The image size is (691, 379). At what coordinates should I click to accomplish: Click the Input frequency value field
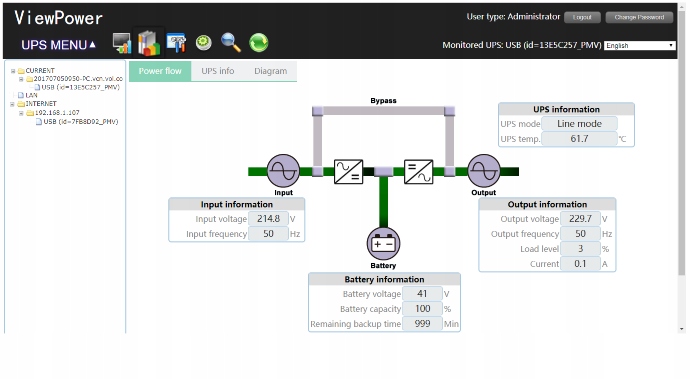[x=268, y=234]
